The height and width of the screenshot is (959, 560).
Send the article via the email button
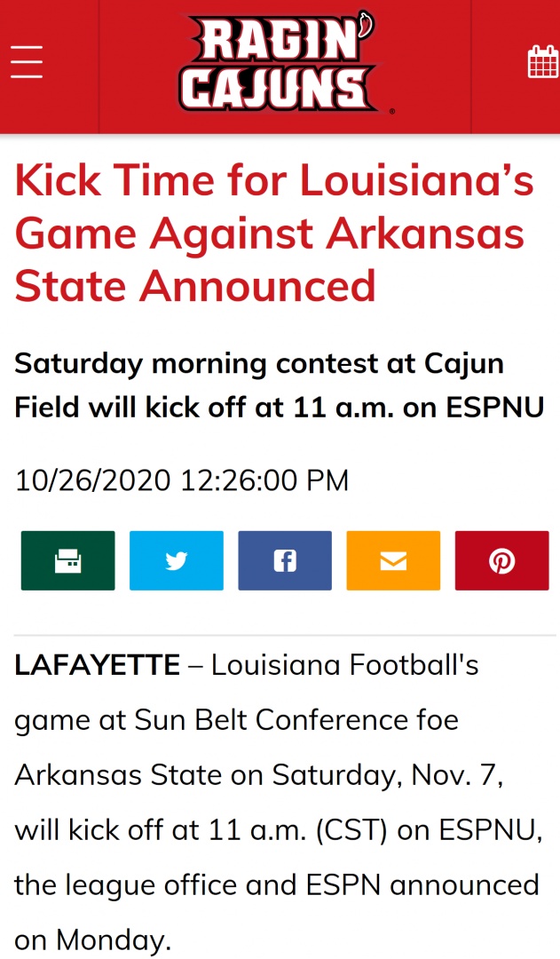coord(393,560)
